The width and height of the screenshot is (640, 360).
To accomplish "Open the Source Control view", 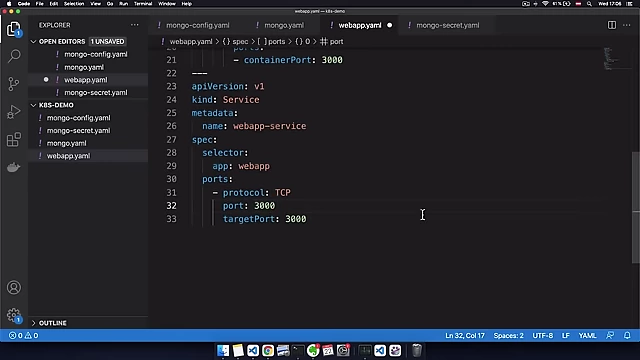I will pyautogui.click(x=13, y=84).
